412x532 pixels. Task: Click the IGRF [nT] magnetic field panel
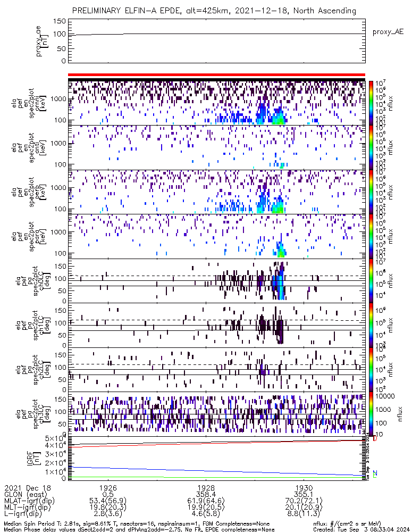coord(217,459)
